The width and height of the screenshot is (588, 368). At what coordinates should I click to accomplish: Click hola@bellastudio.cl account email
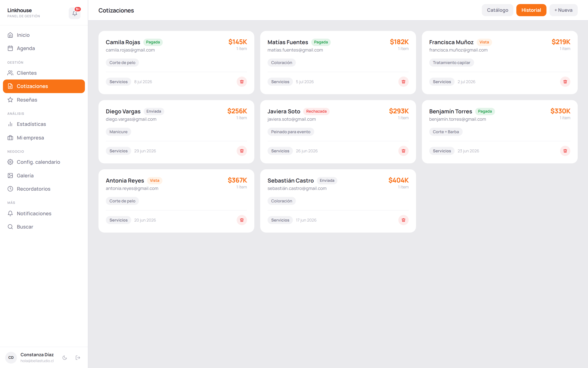[37, 361]
